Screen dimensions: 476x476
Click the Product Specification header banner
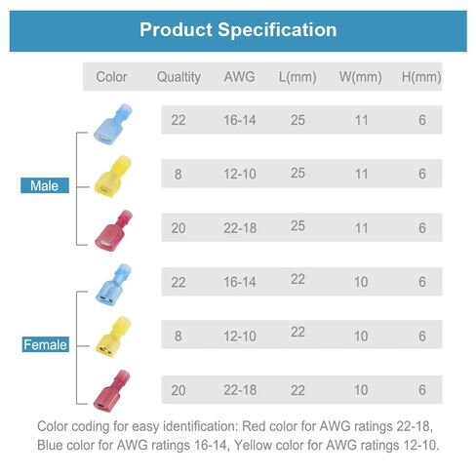tap(238, 31)
